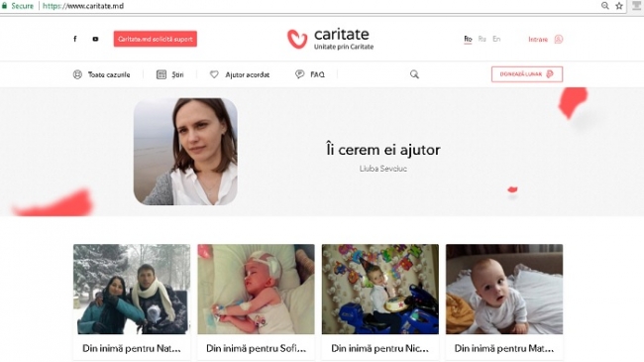
Task: Click the Donează lunar button
Action: coord(527,74)
